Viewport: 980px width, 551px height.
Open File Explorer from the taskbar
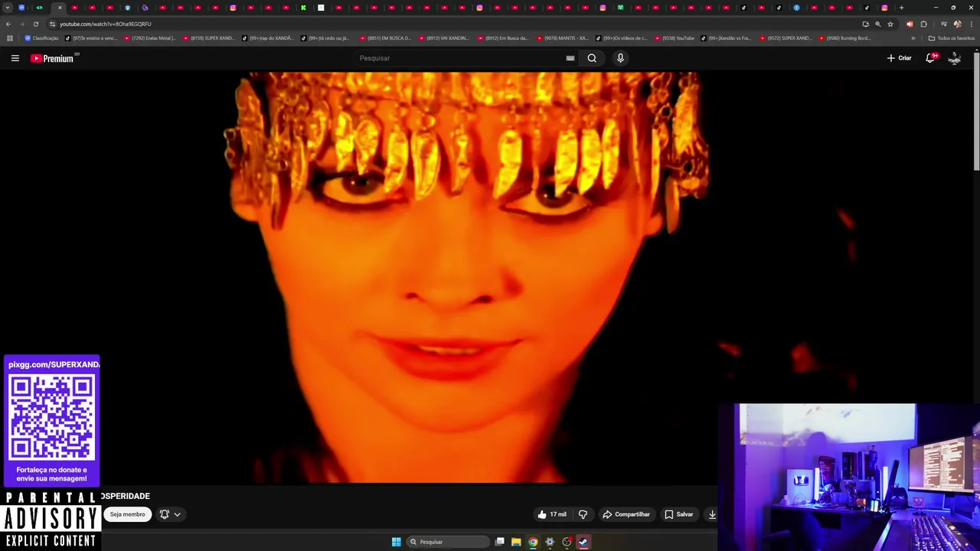[516, 542]
